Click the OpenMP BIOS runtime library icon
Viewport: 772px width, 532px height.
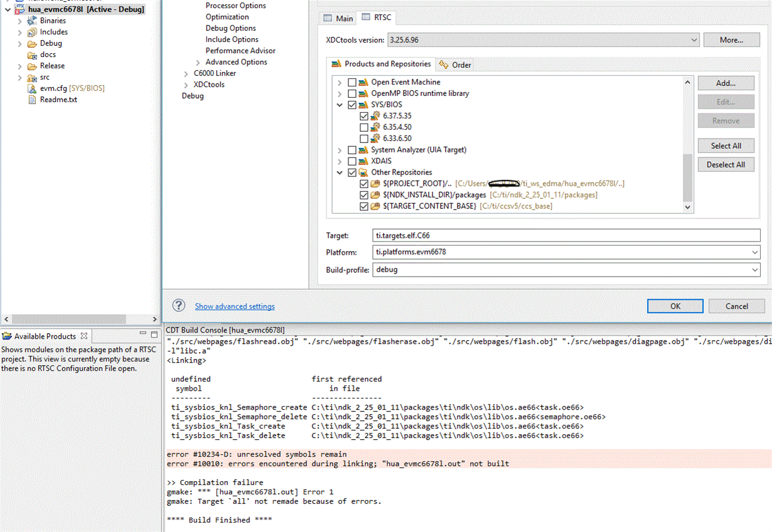click(363, 93)
